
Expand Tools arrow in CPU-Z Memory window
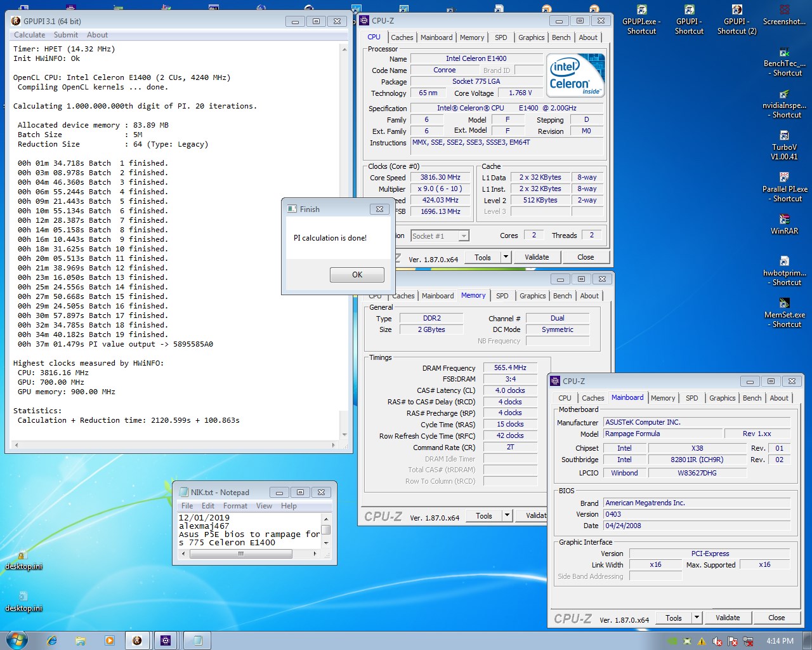point(507,516)
